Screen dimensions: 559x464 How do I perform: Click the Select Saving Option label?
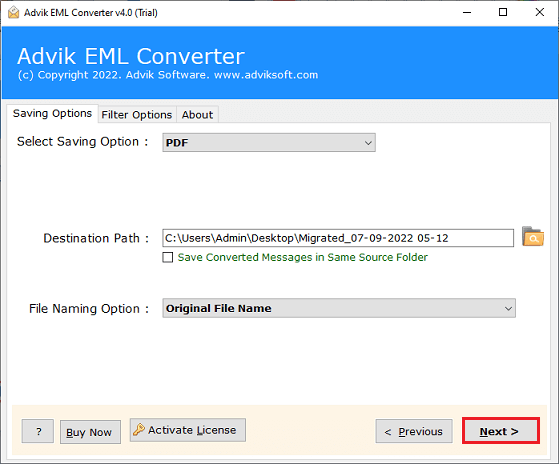click(82, 141)
